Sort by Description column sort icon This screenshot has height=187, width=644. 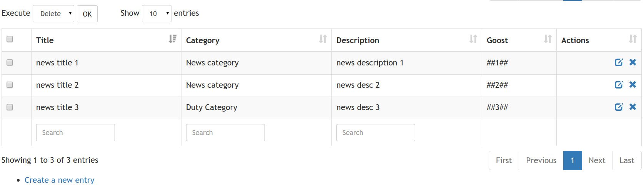(x=473, y=39)
